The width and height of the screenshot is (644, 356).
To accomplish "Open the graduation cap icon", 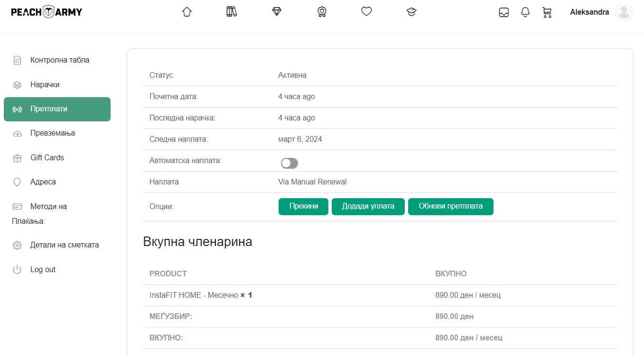I will click(x=411, y=12).
